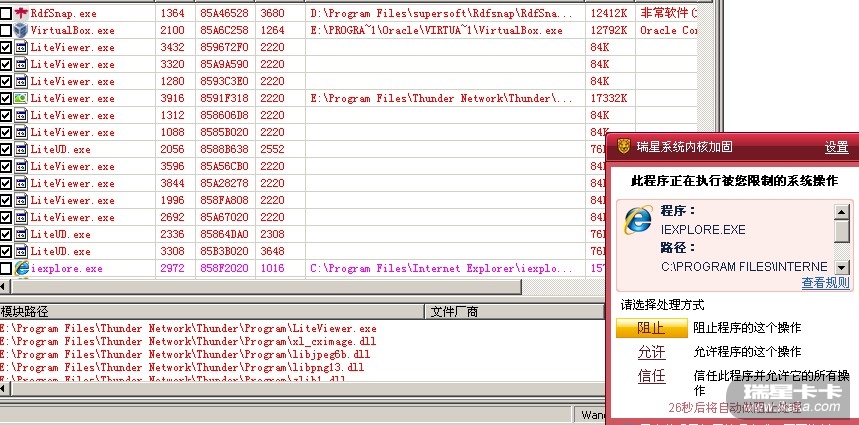Image resolution: width=859 pixels, height=425 pixels.
Task: Click 非常软件 vendor cell
Action: 668,13
